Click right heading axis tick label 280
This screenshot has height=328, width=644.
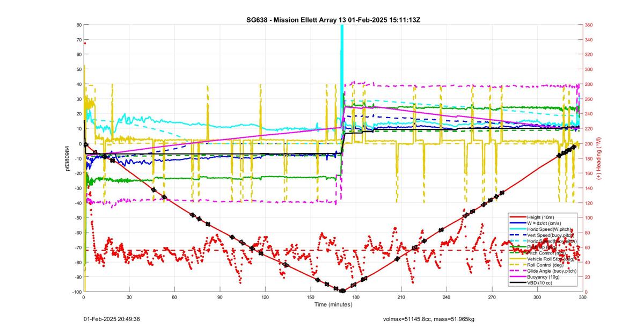[589, 84]
